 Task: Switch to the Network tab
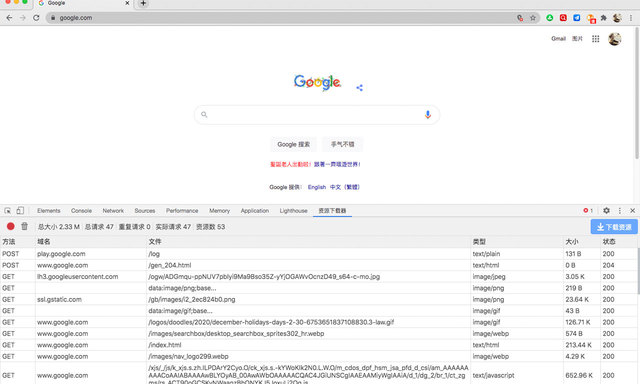click(x=113, y=211)
